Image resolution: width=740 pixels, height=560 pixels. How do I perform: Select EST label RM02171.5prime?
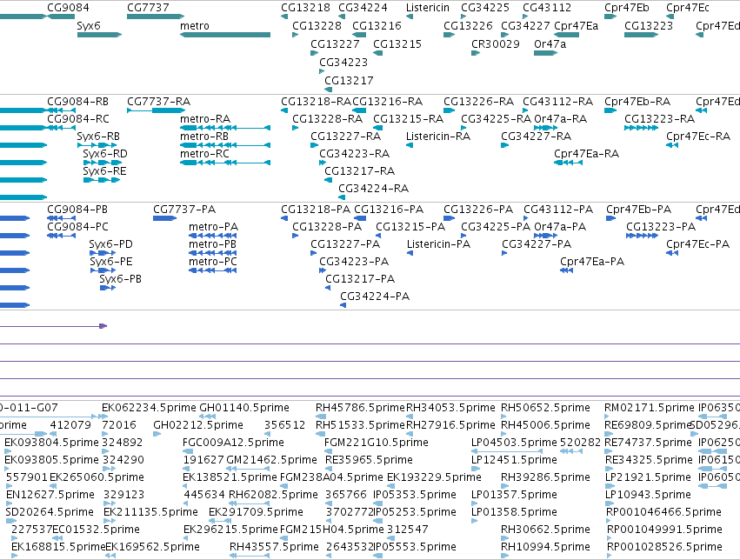(650, 408)
